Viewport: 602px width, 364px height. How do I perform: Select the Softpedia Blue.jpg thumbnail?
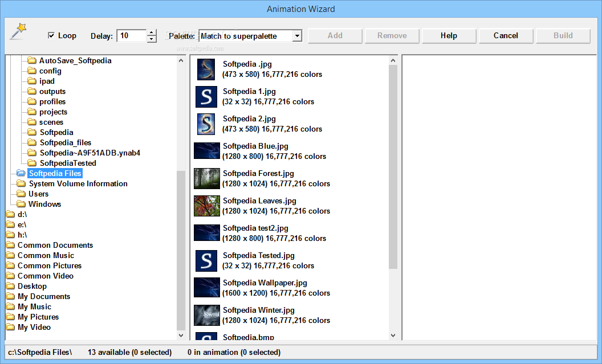[x=207, y=151]
